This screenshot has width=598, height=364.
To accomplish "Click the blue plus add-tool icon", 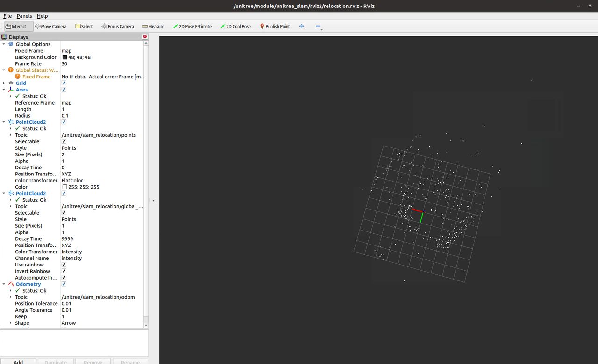I will [x=301, y=27].
